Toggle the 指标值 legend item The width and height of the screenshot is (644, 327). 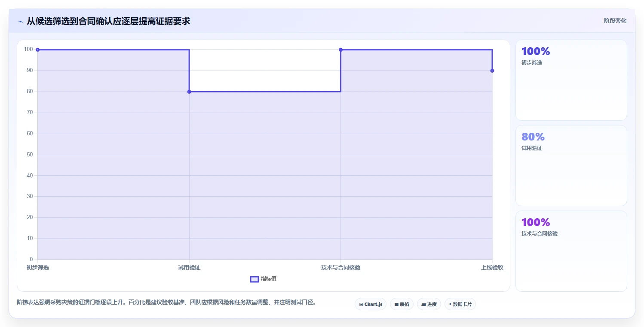263,279
